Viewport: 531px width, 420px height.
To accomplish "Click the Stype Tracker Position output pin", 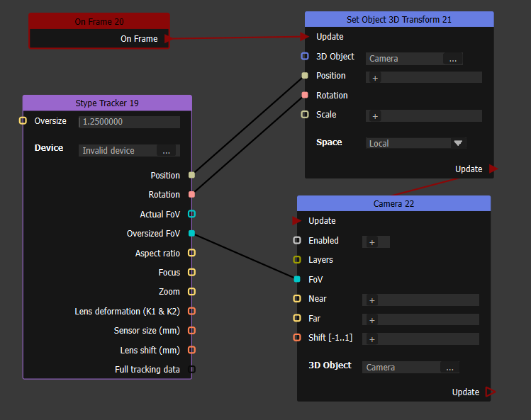I will 191,175.
